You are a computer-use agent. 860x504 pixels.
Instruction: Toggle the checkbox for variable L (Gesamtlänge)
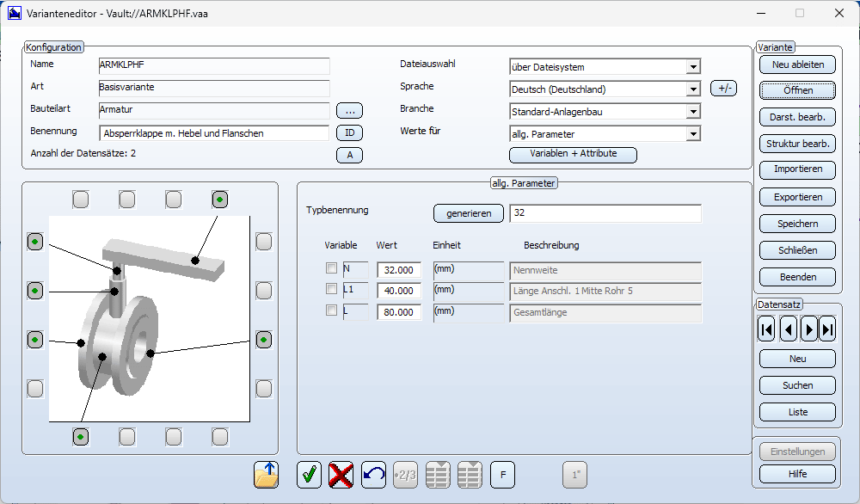click(x=332, y=311)
